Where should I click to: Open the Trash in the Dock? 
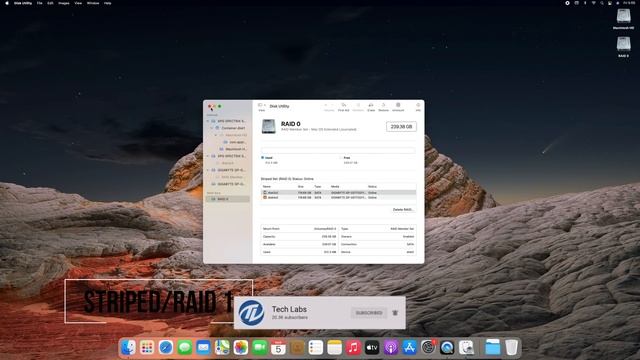[x=511, y=348]
